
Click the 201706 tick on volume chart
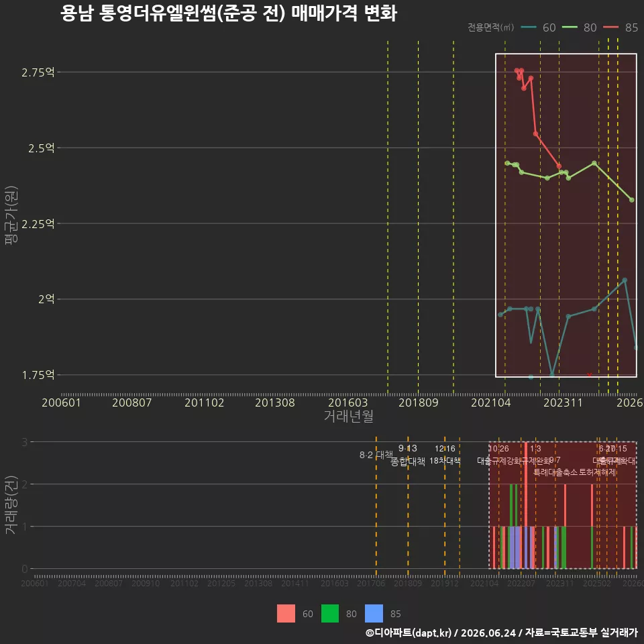pyautogui.click(x=371, y=583)
